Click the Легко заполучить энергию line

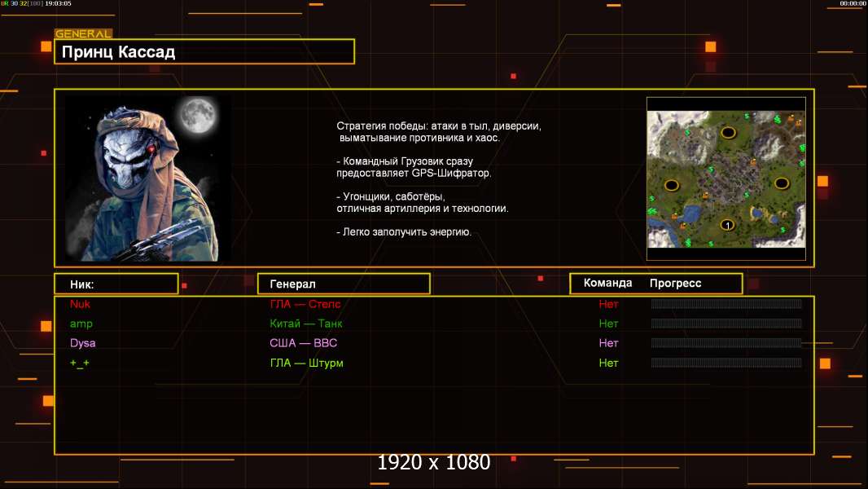point(404,232)
